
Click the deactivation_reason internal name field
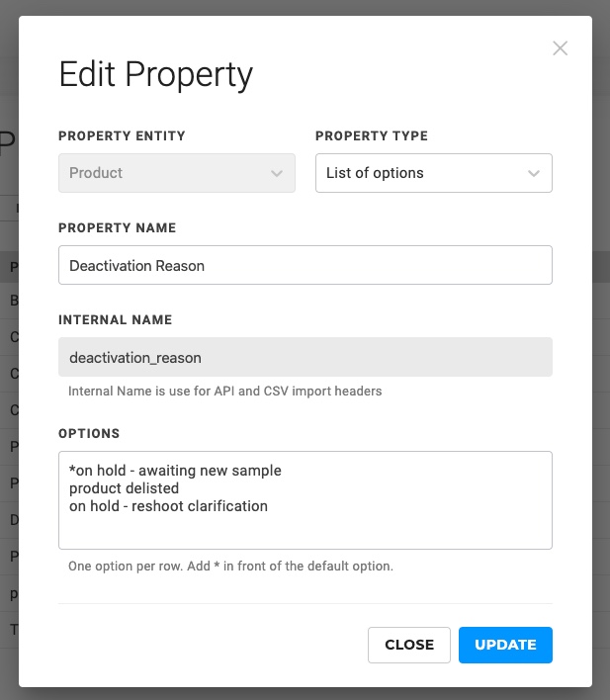[x=305, y=357]
